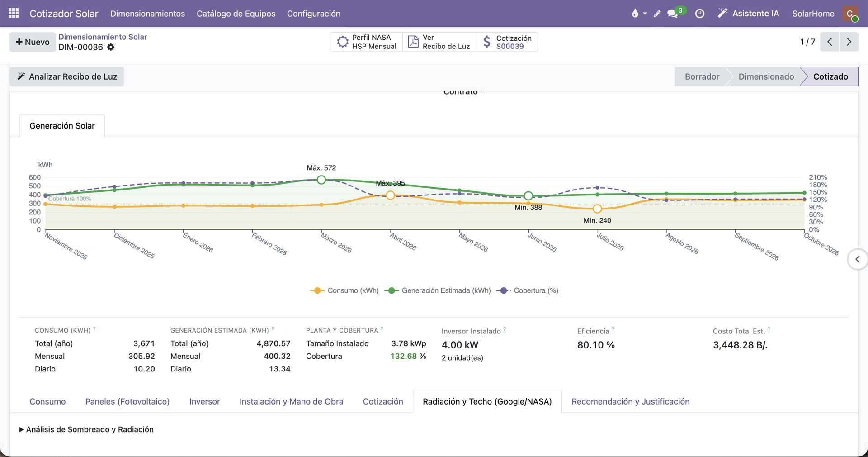Expand Análisis de Sombreado y Radiación section
Viewport: 868px width, 457px height.
tap(86, 429)
